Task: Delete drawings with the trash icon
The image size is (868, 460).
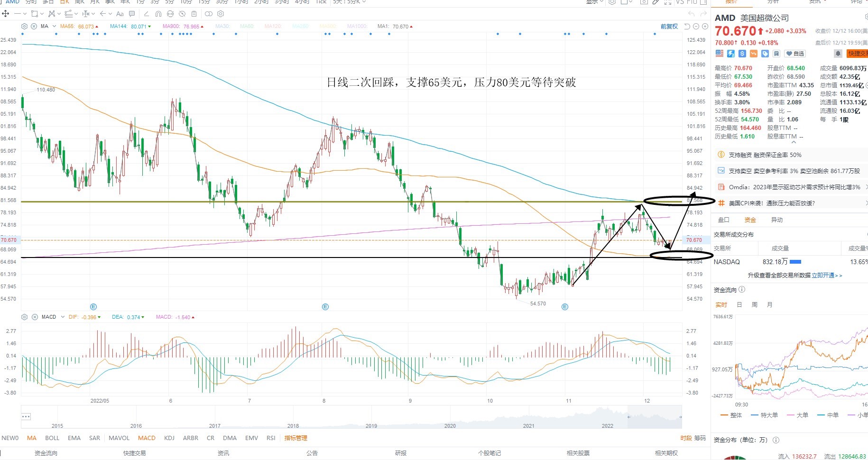Action: click(194, 14)
